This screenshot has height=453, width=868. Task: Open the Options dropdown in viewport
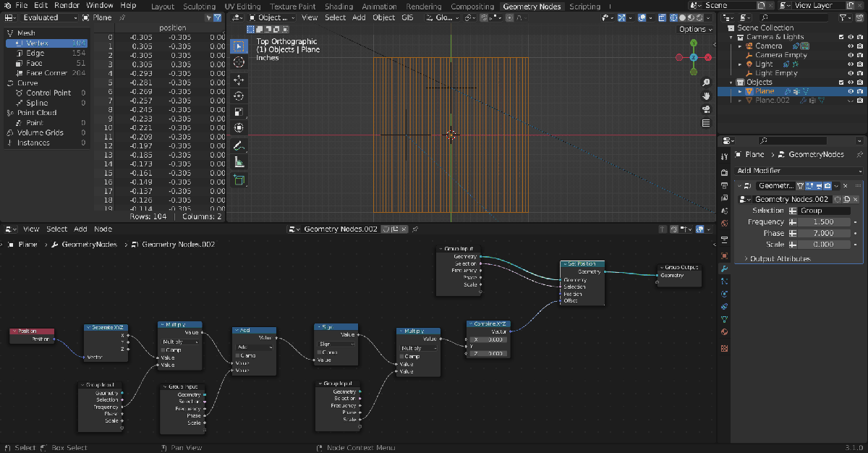pos(696,29)
